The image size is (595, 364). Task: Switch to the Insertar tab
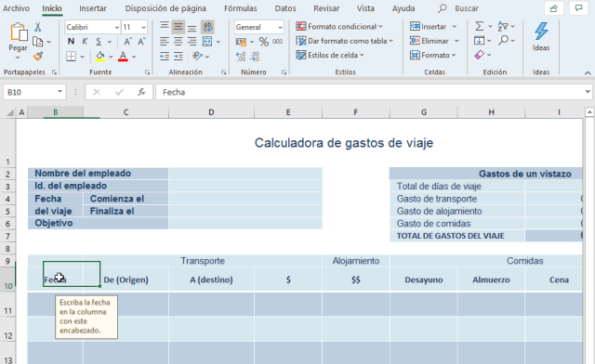93,8
